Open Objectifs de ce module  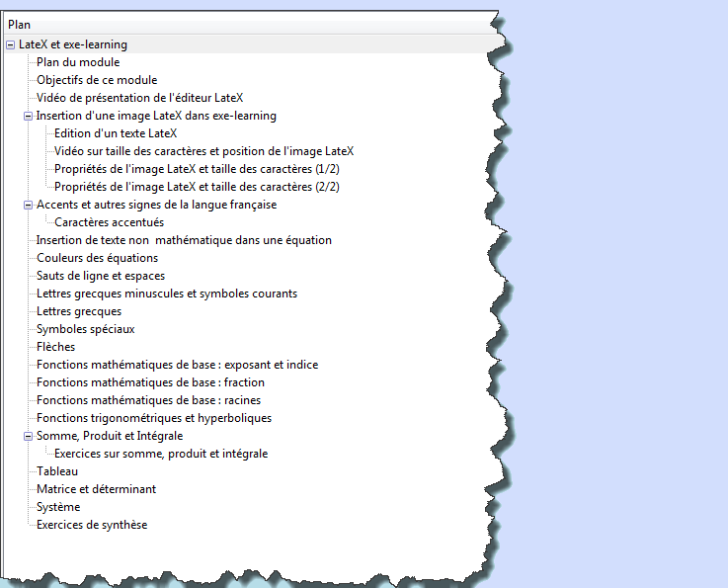click(97, 80)
